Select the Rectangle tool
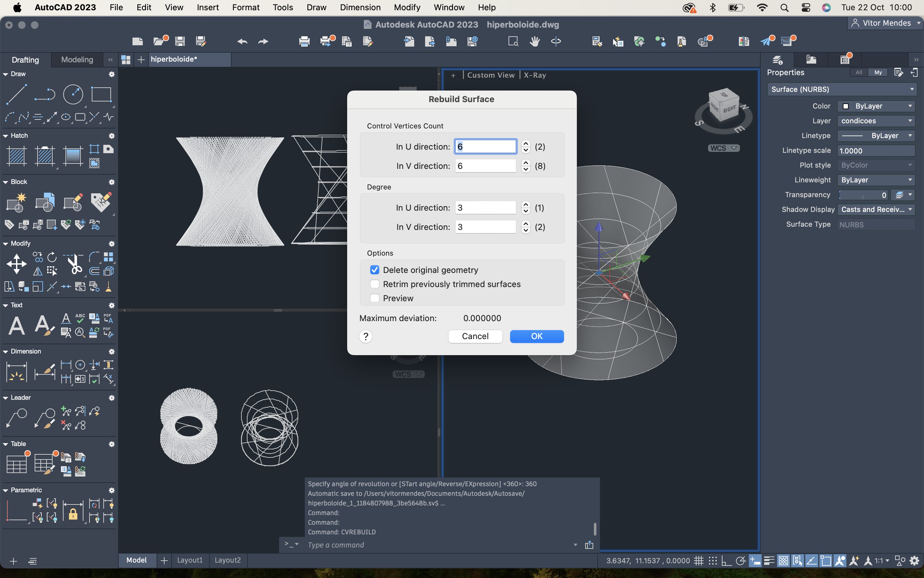Screen dimensions: 924x578 tap(101, 94)
